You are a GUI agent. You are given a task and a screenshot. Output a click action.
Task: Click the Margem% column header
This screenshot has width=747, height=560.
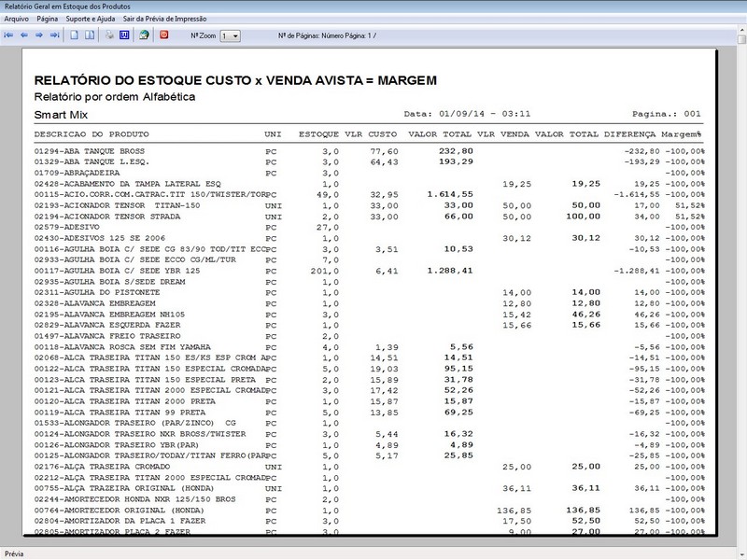click(684, 133)
